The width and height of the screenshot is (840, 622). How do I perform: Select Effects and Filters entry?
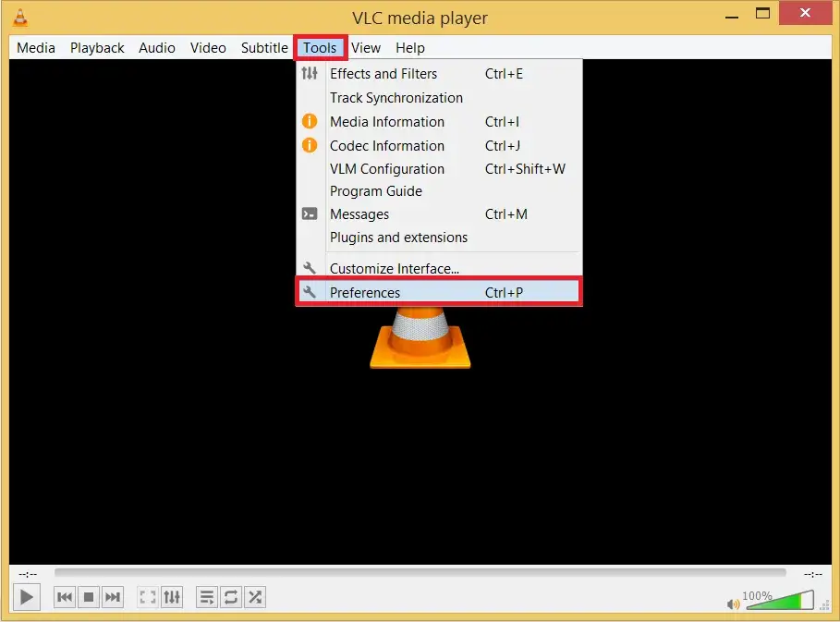tap(383, 74)
